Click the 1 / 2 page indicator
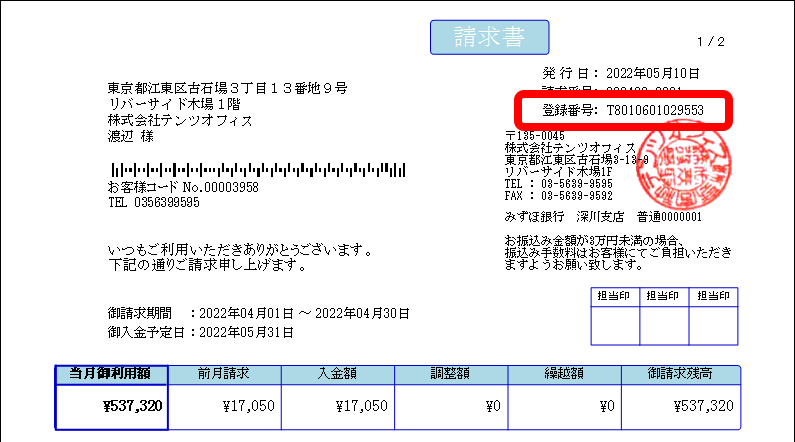 click(x=711, y=42)
